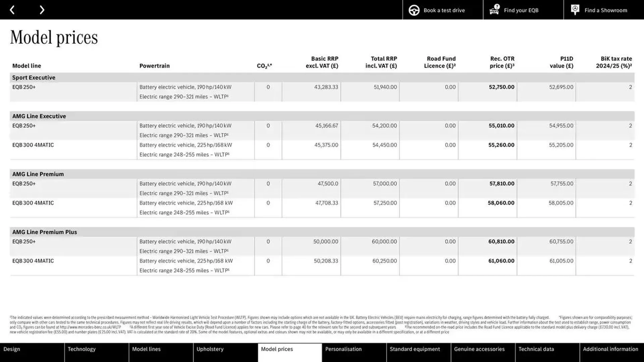Click the car Find your EQB icon
The image size is (644, 362).
click(494, 10)
